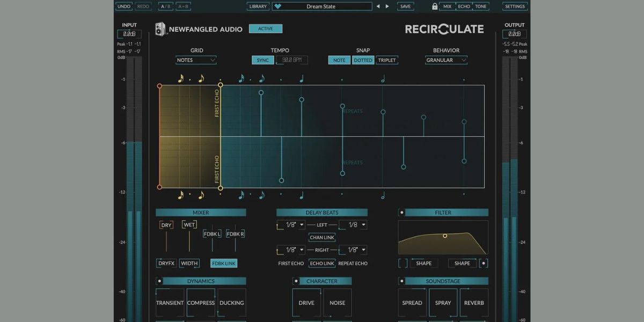This screenshot has height=322, width=644.
Task: Select the SPREAD icon in Soundstage section
Action: pyautogui.click(x=412, y=302)
